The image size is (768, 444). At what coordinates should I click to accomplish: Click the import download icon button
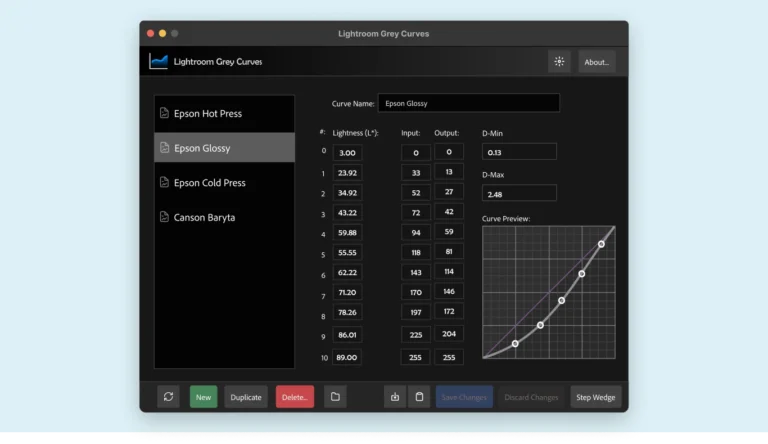click(x=395, y=396)
